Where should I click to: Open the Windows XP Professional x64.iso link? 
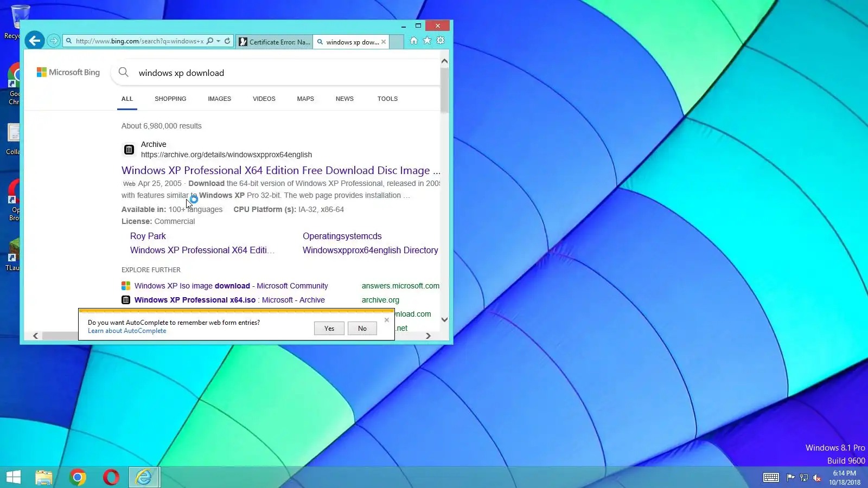coord(229,300)
